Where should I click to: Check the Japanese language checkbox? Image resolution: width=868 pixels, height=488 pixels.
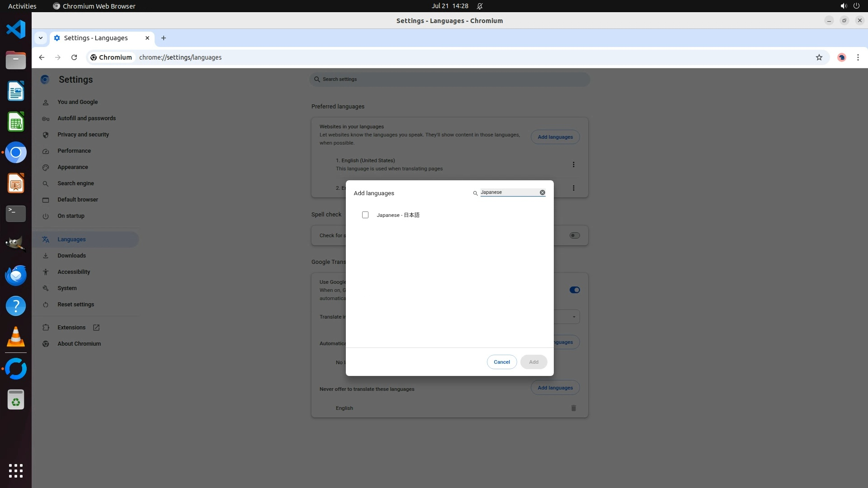(365, 215)
